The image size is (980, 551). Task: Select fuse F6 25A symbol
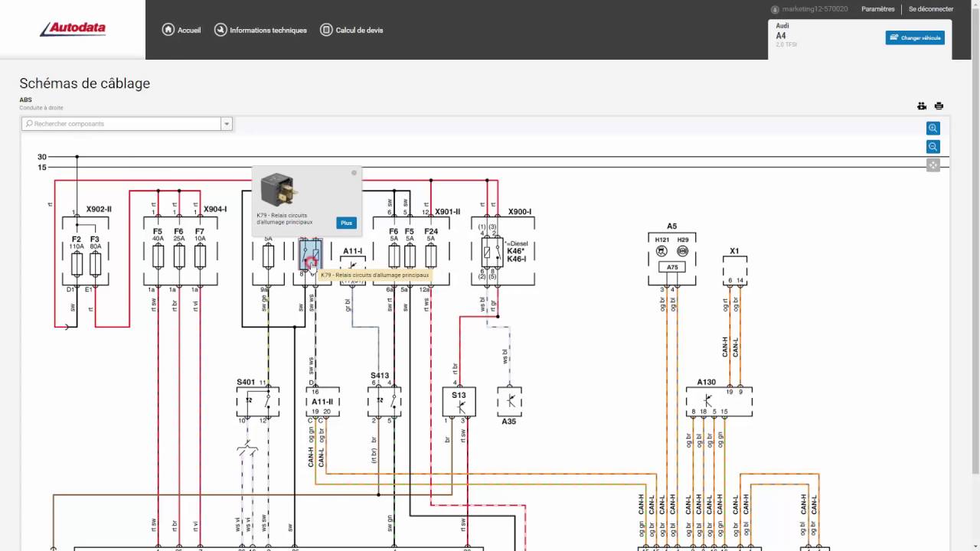click(x=179, y=256)
